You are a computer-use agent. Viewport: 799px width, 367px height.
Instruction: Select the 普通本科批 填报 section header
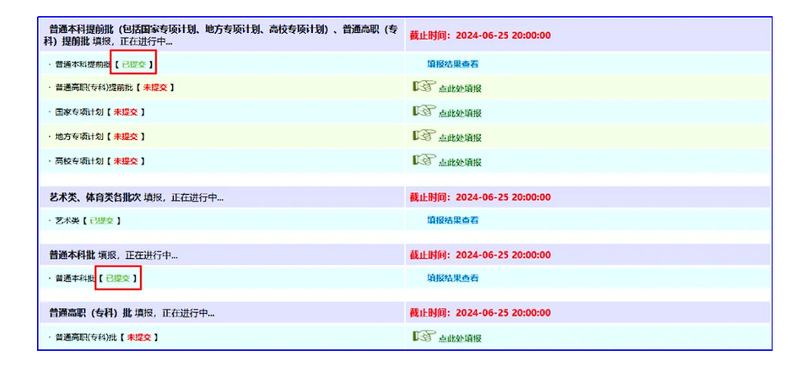(x=114, y=255)
